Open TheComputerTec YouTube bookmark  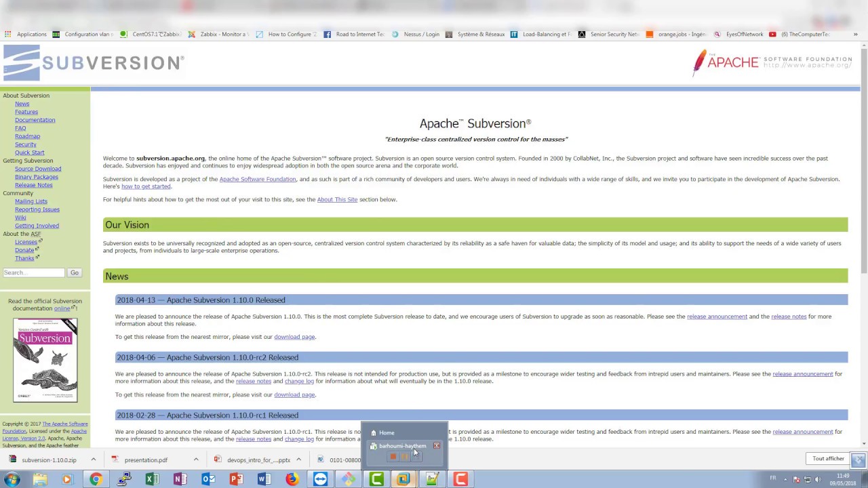tap(799, 34)
